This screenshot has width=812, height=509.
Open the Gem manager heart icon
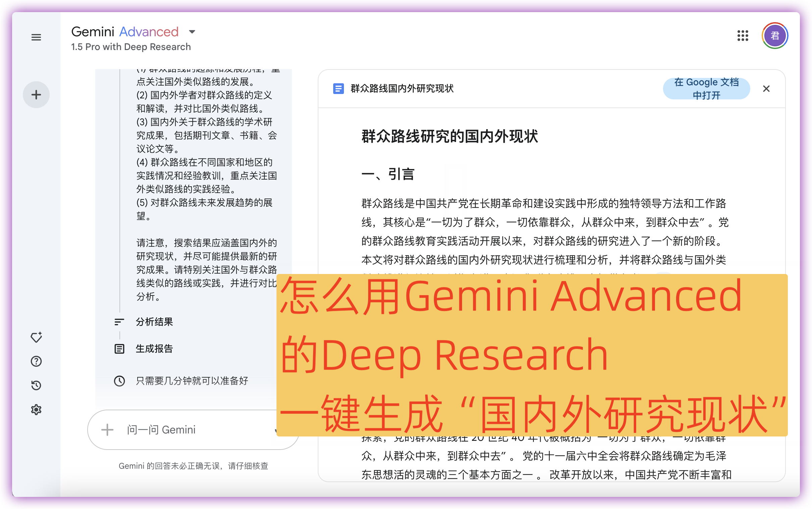coord(36,337)
